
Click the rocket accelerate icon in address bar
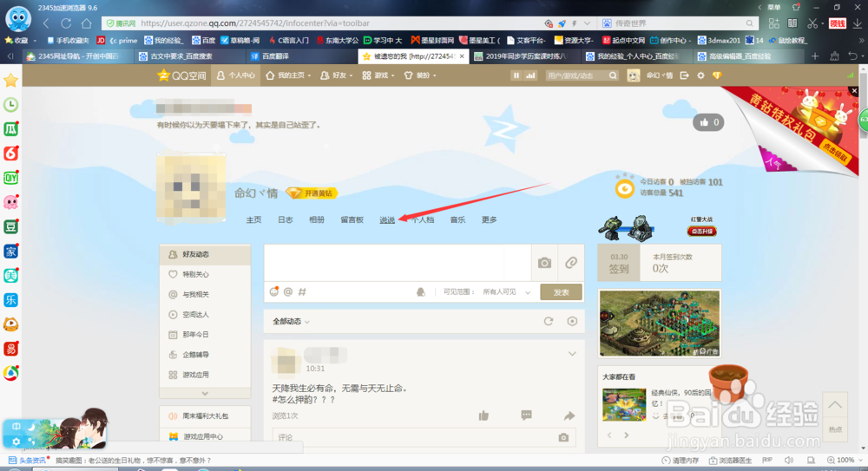click(x=562, y=23)
